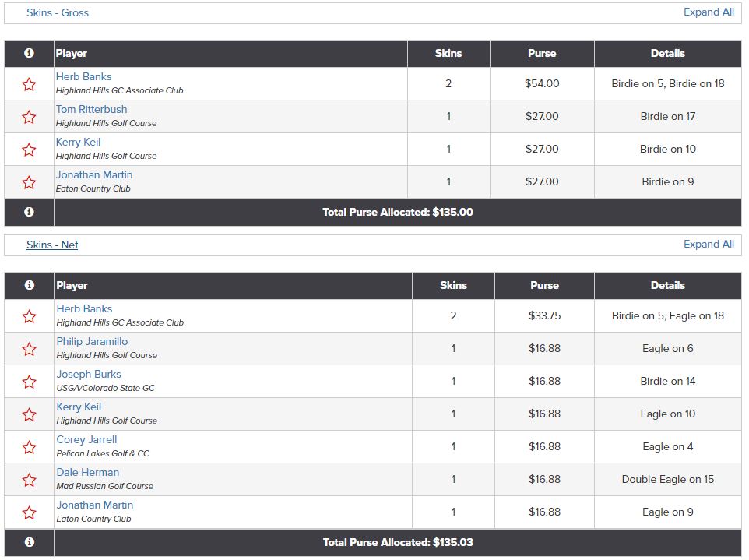Expand All for Skins - Net section
Screen dimensions: 749x560
(x=709, y=244)
